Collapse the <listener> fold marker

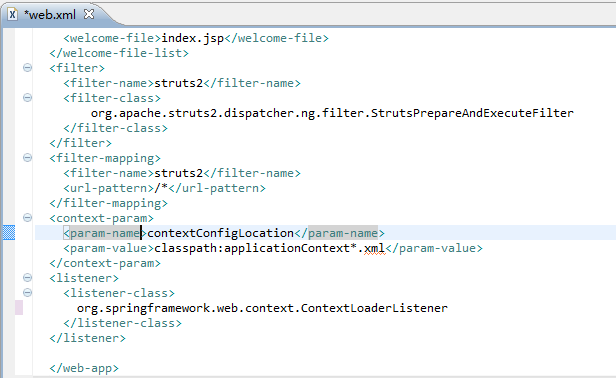pyautogui.click(x=27, y=278)
